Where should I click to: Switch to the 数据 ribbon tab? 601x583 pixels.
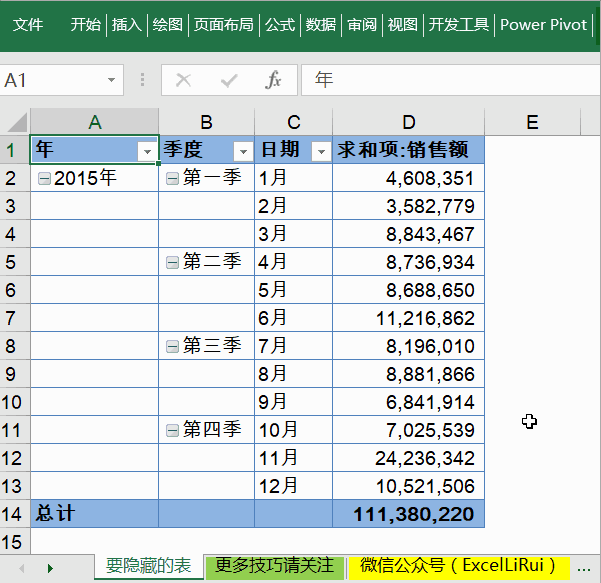(321, 25)
